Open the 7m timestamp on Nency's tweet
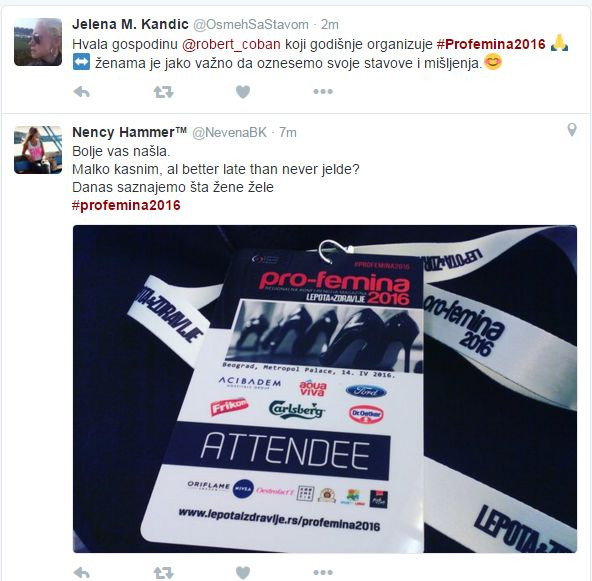Viewport: 592px width, 581px height. 288,133
